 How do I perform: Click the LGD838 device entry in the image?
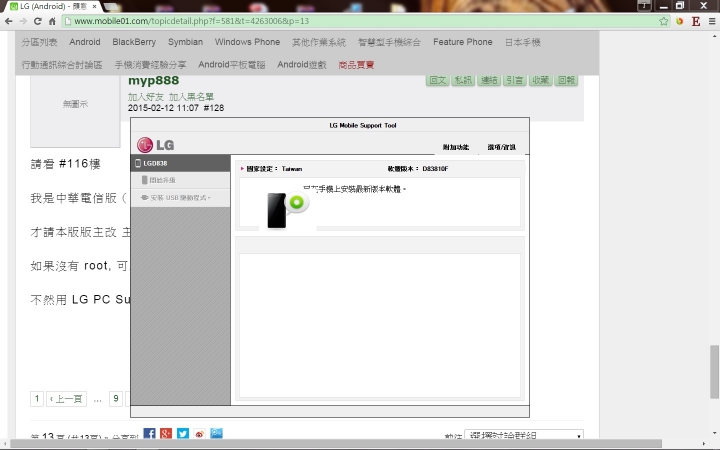(180, 163)
